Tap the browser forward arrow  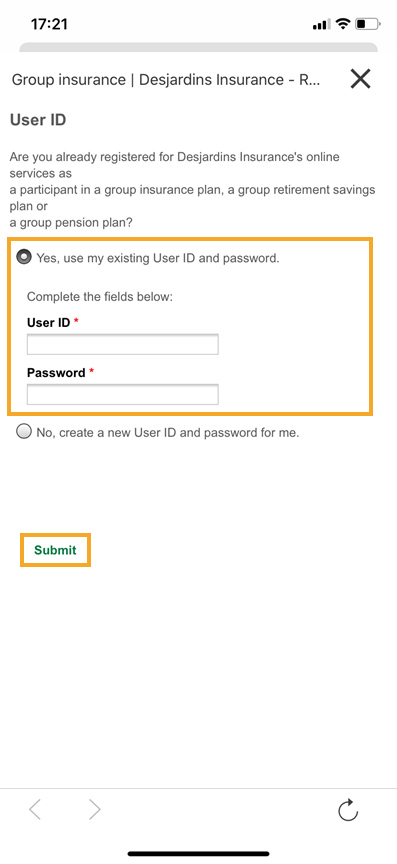click(x=95, y=809)
